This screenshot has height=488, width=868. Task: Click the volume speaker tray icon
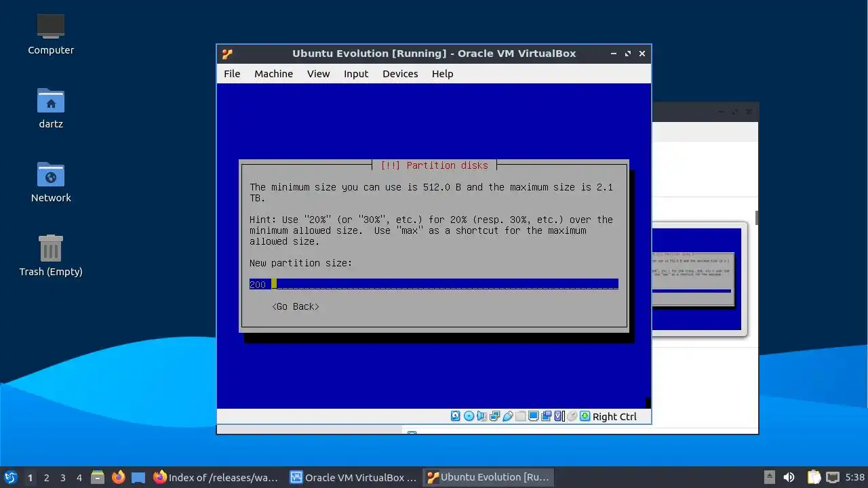coord(789,477)
